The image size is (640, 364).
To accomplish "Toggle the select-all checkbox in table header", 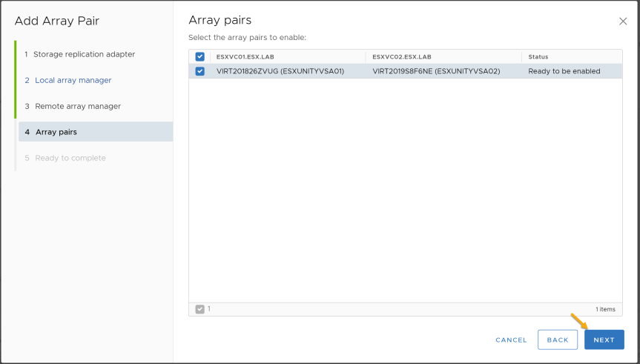I will point(199,57).
